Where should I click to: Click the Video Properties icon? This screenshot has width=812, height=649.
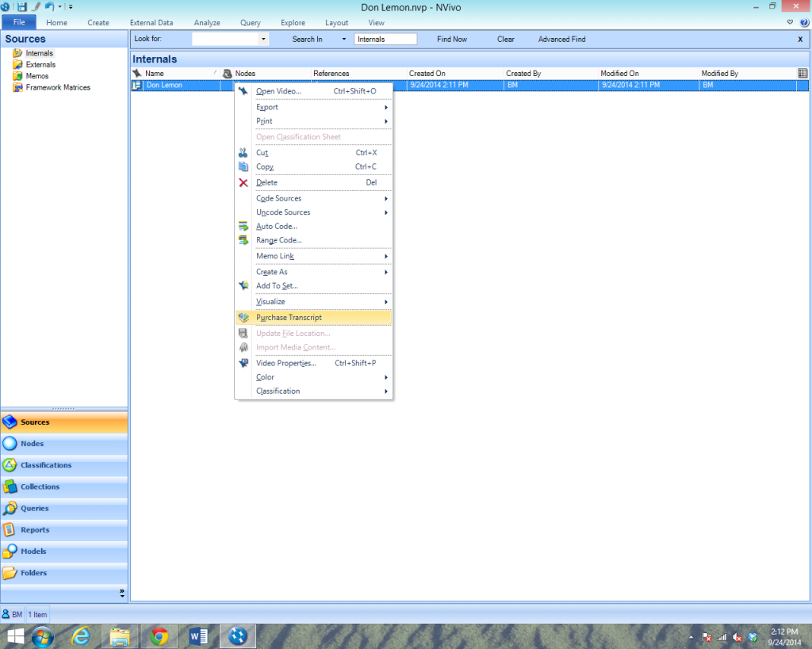coord(243,363)
